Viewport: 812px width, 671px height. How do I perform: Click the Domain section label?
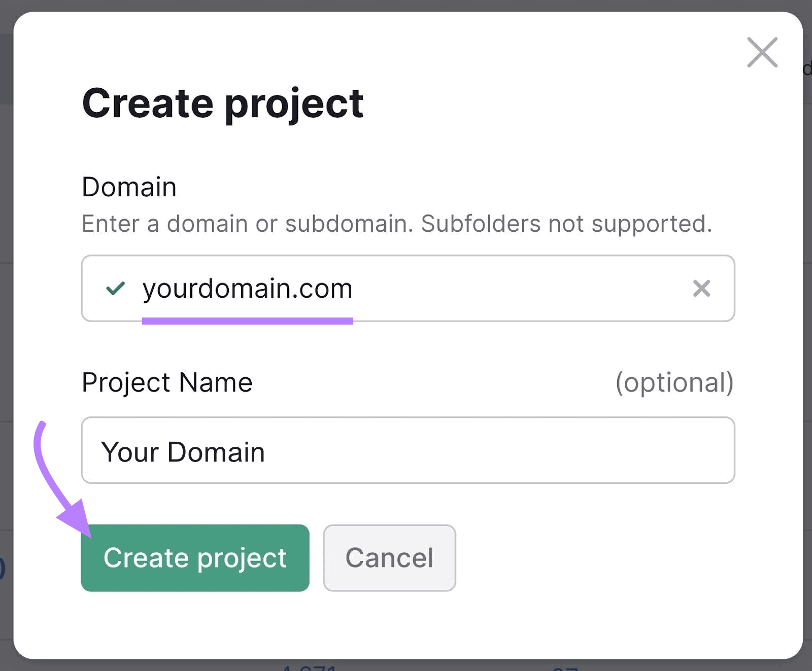[x=129, y=186]
